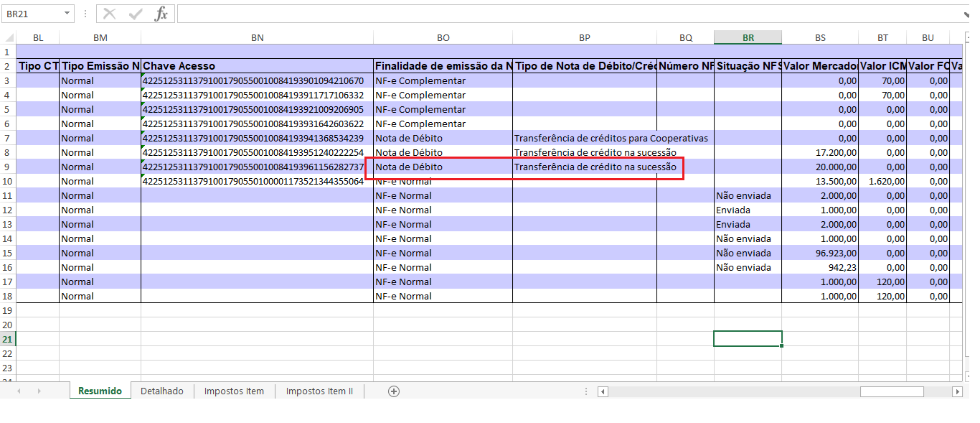Click inside the formula bar input
Image resolution: width=980 pixels, height=423 pixels.
(x=570, y=14)
